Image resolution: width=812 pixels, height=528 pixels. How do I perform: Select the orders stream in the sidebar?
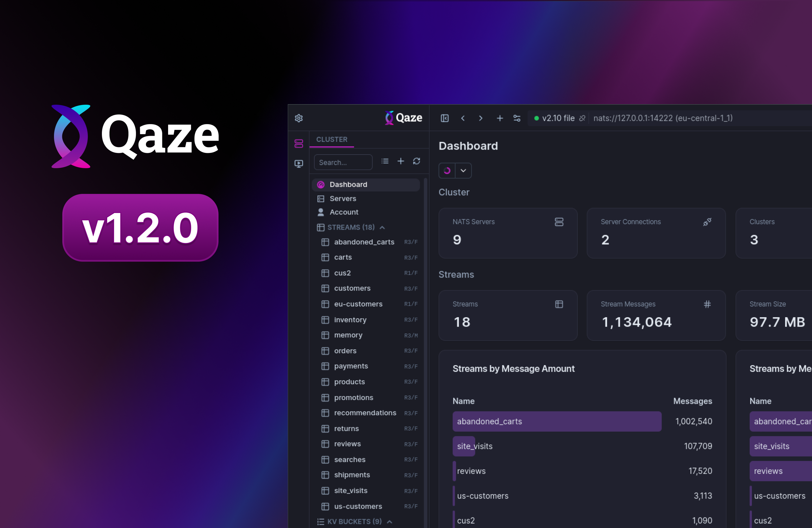coord(345,350)
